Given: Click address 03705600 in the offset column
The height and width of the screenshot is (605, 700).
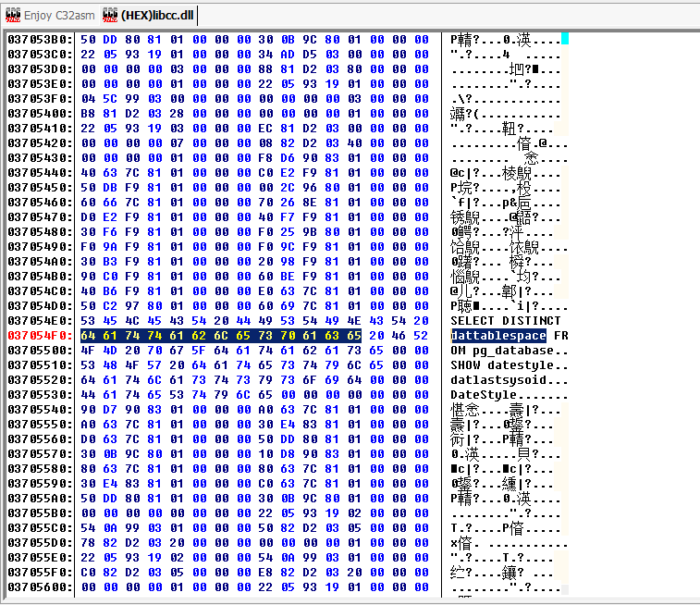Looking at the screenshot, I should (39, 586).
